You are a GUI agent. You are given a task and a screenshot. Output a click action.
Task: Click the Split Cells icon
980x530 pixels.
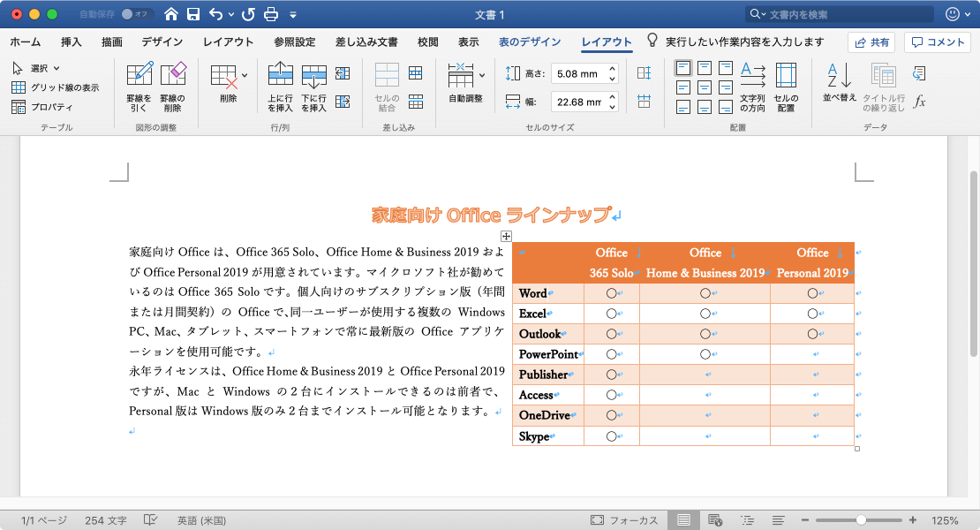coord(416,73)
